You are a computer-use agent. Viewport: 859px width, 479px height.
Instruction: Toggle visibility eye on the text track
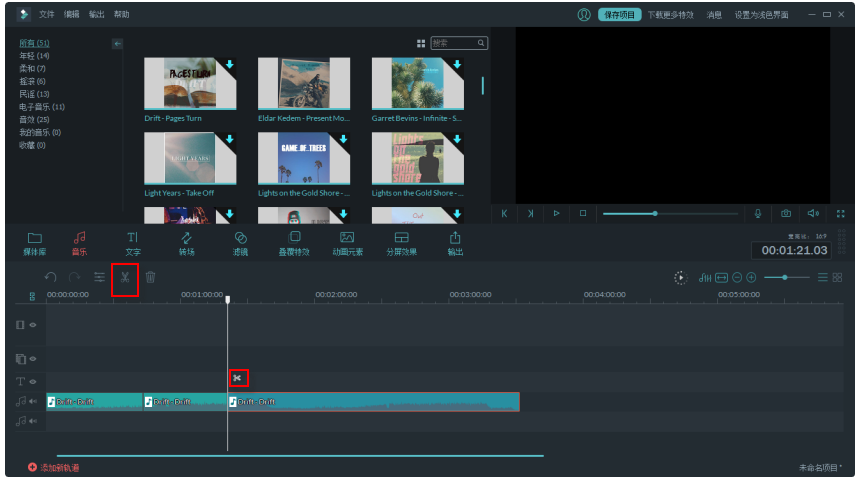[32, 381]
